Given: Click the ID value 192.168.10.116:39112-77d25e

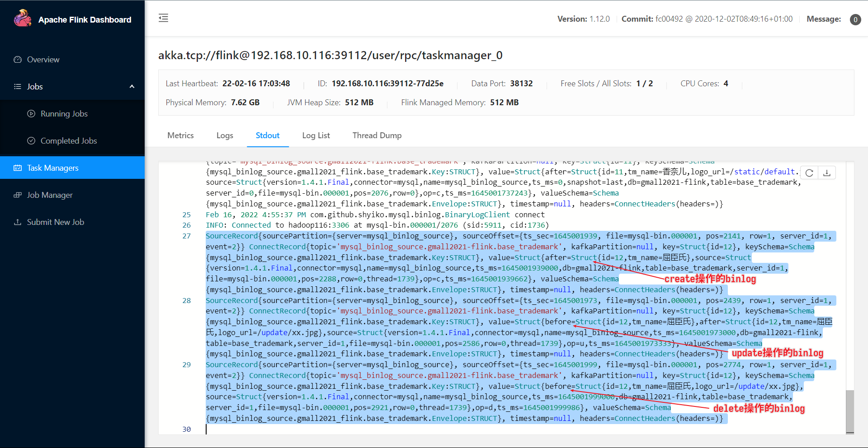Looking at the screenshot, I should point(387,84).
